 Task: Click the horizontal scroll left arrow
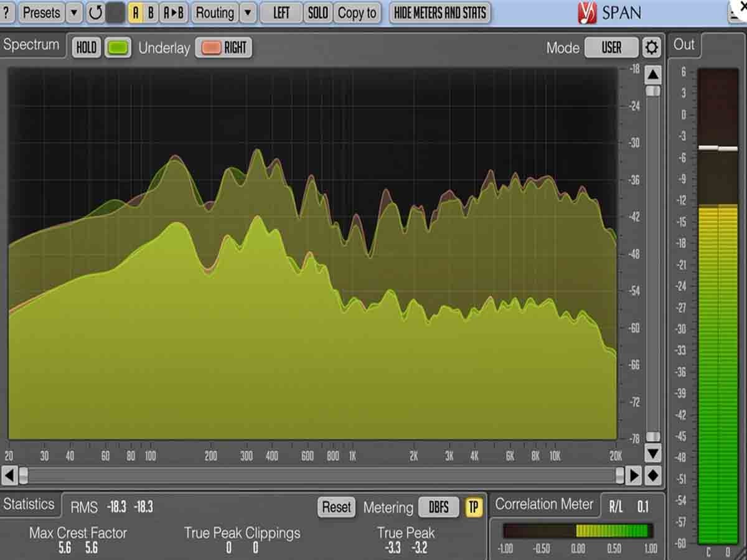click(x=9, y=476)
